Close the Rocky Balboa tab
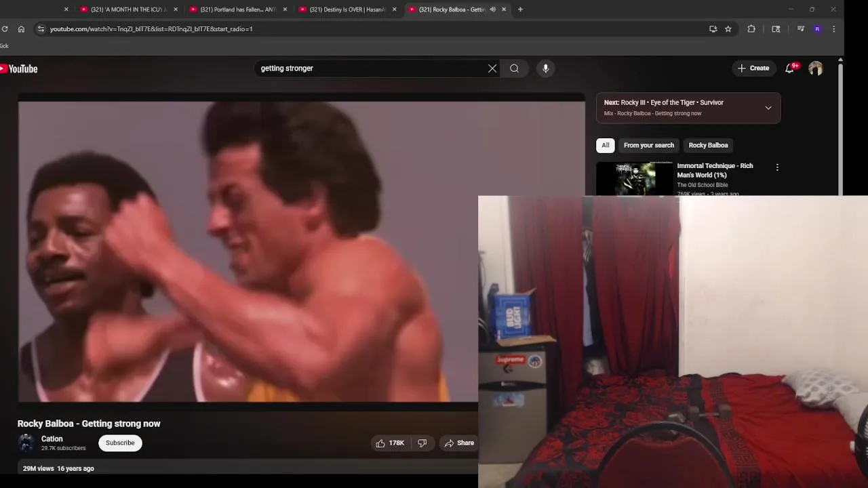This screenshot has height=488, width=868. coord(504,9)
